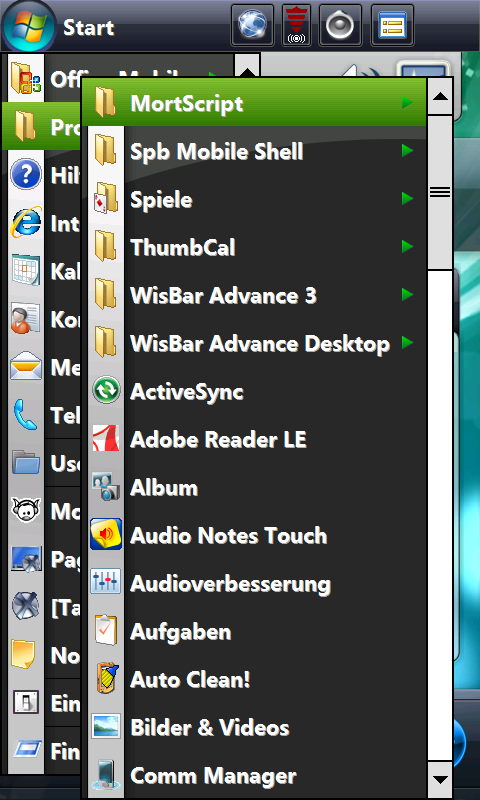
Task: Expand WisBar Advance Desktop submenu arrow
Action: [407, 342]
